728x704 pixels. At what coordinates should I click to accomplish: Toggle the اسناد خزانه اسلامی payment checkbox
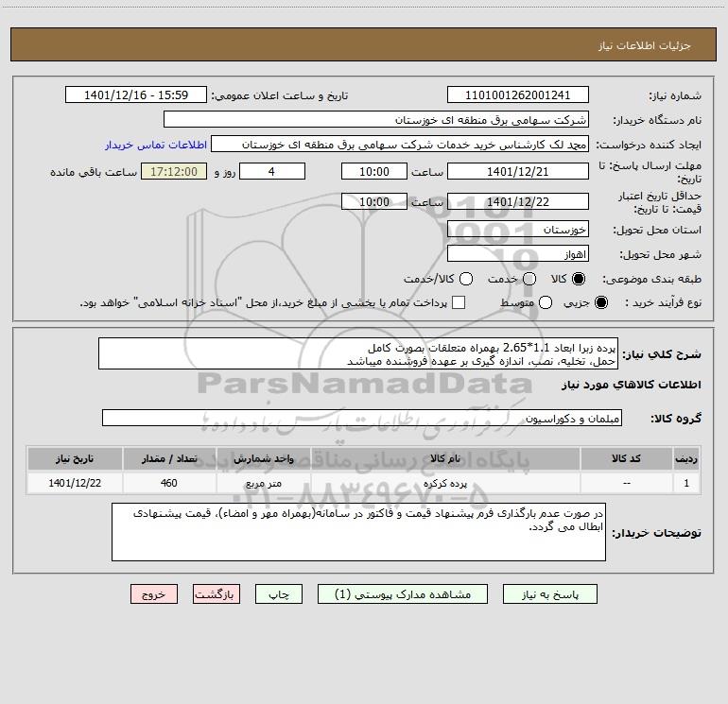point(459,302)
